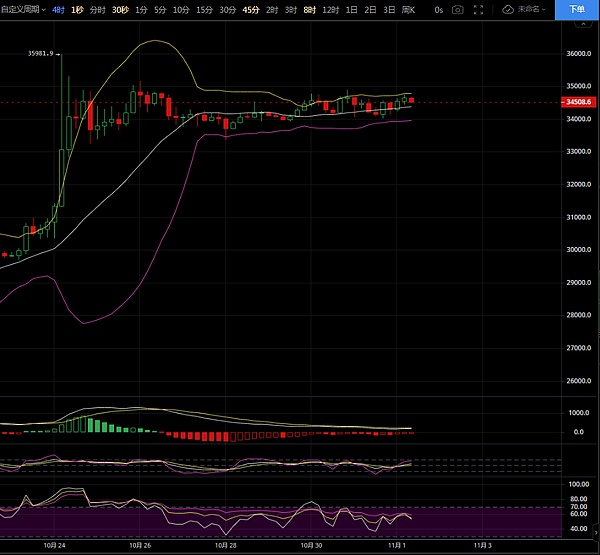
Task: Choose the 1日 daily period
Action: click(x=352, y=9)
